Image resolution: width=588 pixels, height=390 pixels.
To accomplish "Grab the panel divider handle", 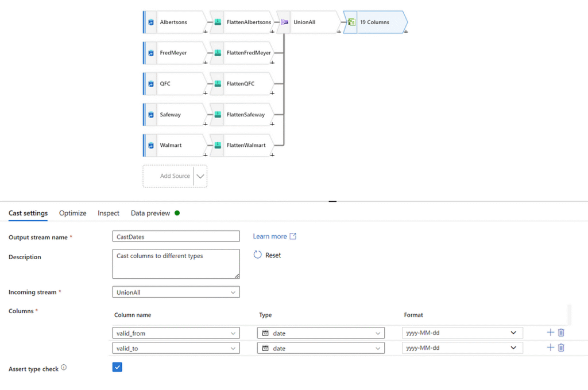I will click(x=332, y=201).
